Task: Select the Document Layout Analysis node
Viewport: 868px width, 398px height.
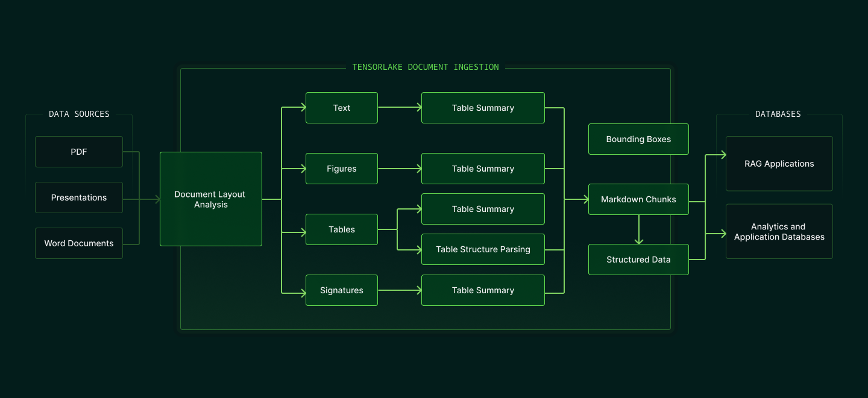Action: point(211,199)
